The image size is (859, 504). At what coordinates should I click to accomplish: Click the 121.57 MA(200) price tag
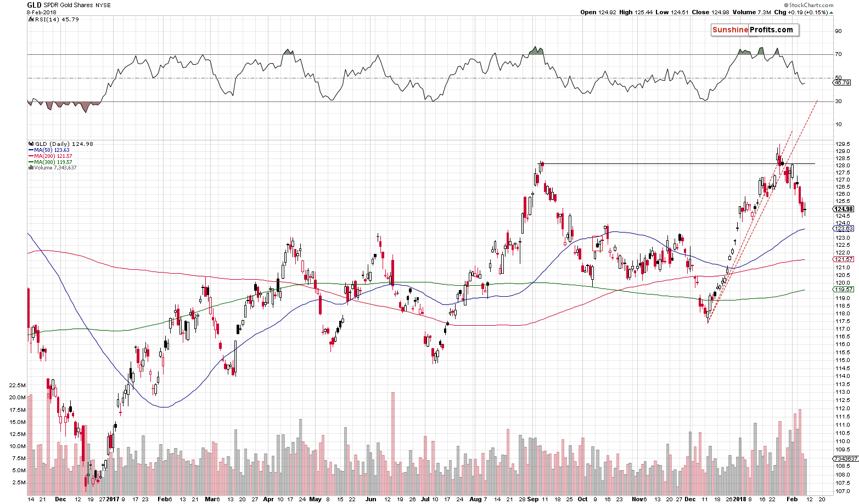[x=844, y=259]
